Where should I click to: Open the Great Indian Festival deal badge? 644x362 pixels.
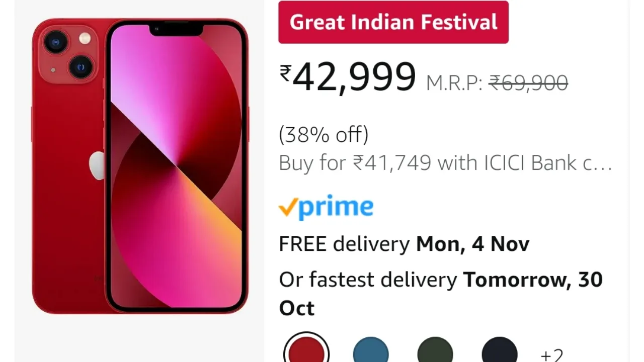tap(393, 22)
